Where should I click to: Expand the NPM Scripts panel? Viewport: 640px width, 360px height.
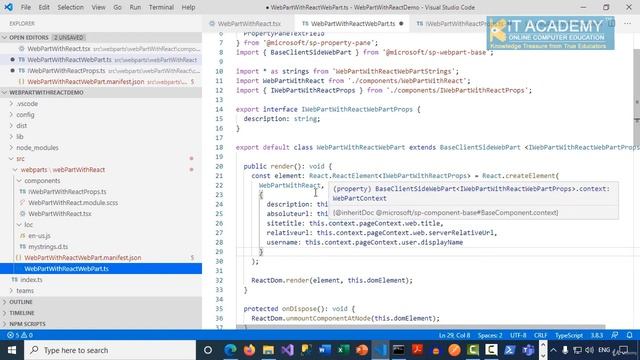coord(5,324)
